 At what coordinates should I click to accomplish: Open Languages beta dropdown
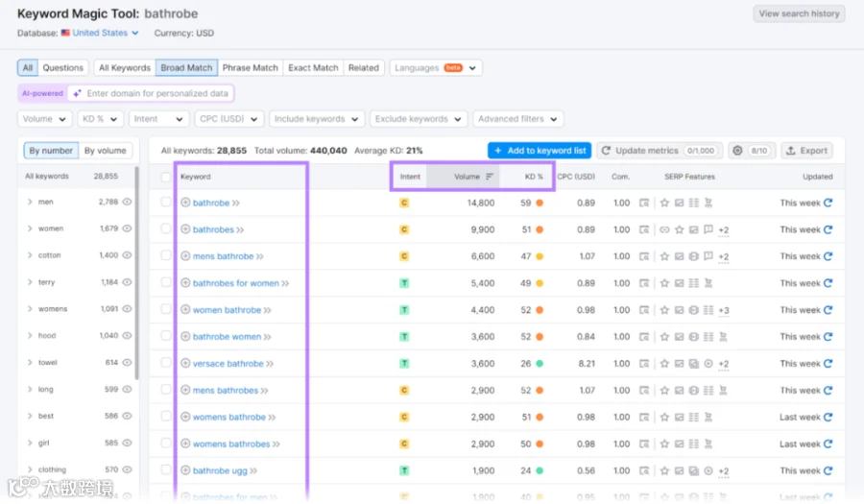[x=435, y=68]
